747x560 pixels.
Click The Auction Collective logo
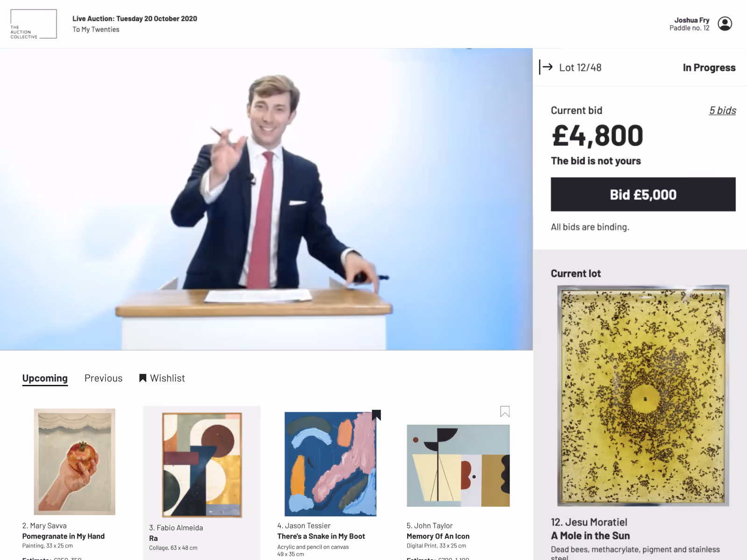tap(34, 24)
